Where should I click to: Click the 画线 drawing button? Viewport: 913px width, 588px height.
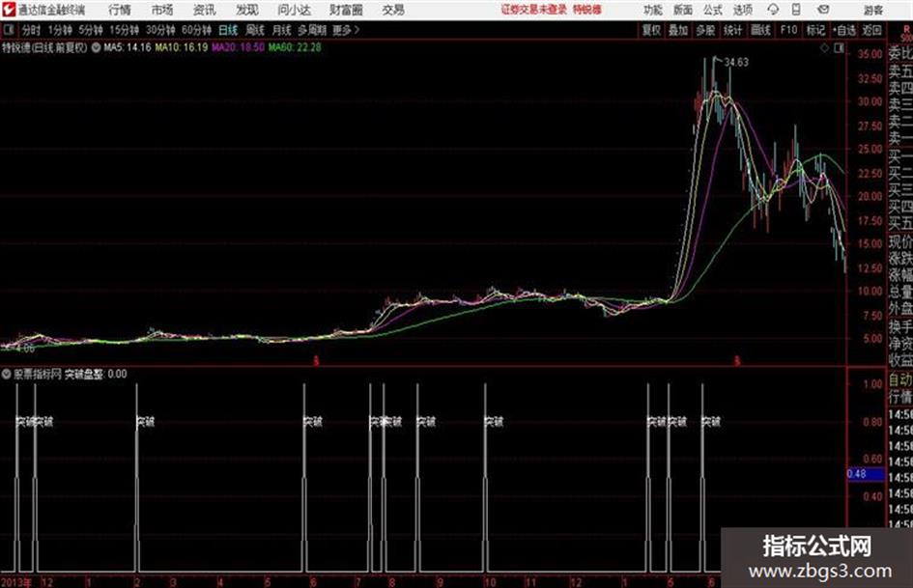[x=760, y=30]
